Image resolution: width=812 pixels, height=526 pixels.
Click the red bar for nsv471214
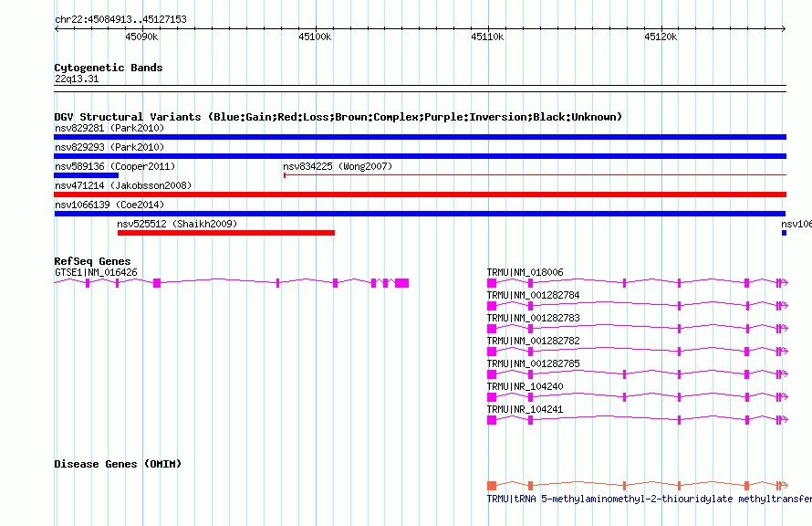[420, 195]
